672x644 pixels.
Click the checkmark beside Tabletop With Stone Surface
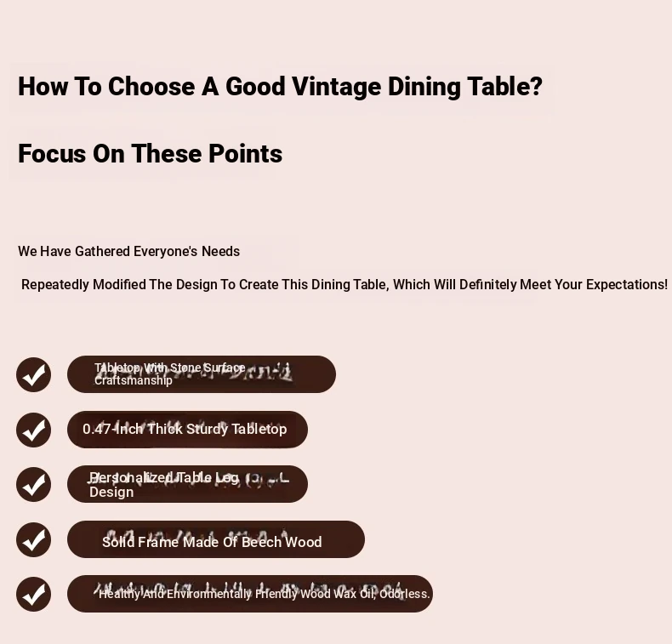pos(33,374)
